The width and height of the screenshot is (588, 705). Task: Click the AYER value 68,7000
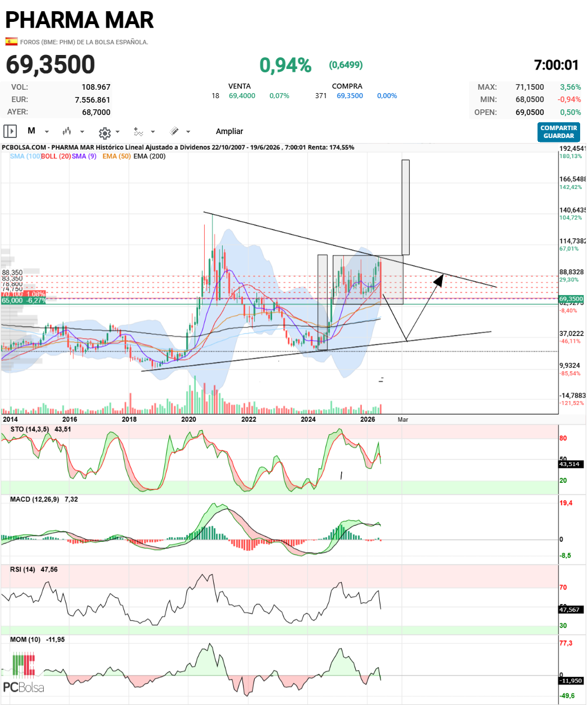[96, 112]
